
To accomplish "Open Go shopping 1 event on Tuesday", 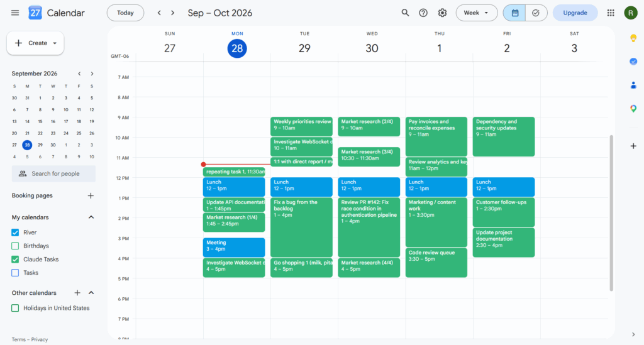I will click(301, 268).
